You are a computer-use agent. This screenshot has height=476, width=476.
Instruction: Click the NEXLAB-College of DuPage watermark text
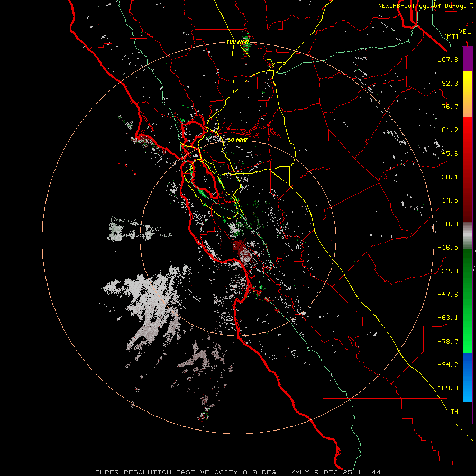pos(425,6)
